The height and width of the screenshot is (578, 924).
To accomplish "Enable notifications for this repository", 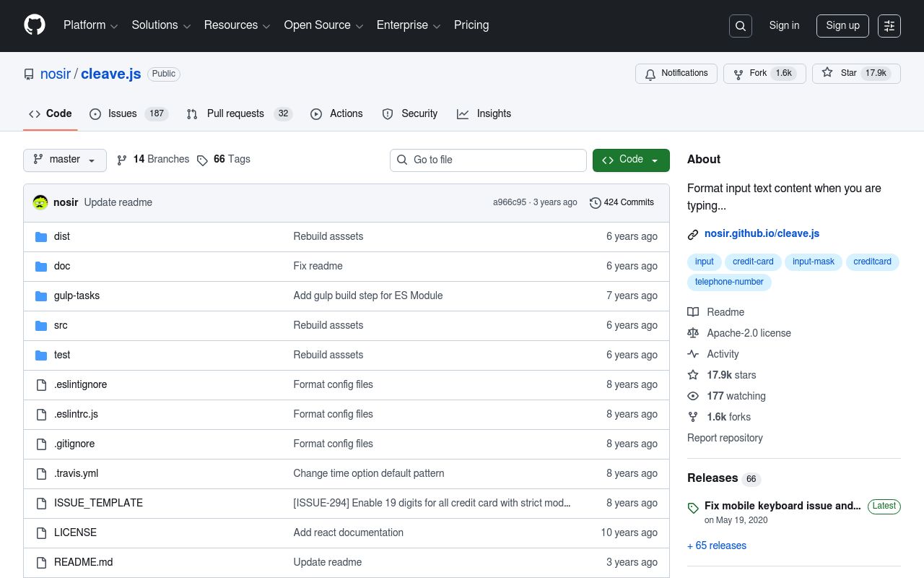I will click(x=676, y=73).
